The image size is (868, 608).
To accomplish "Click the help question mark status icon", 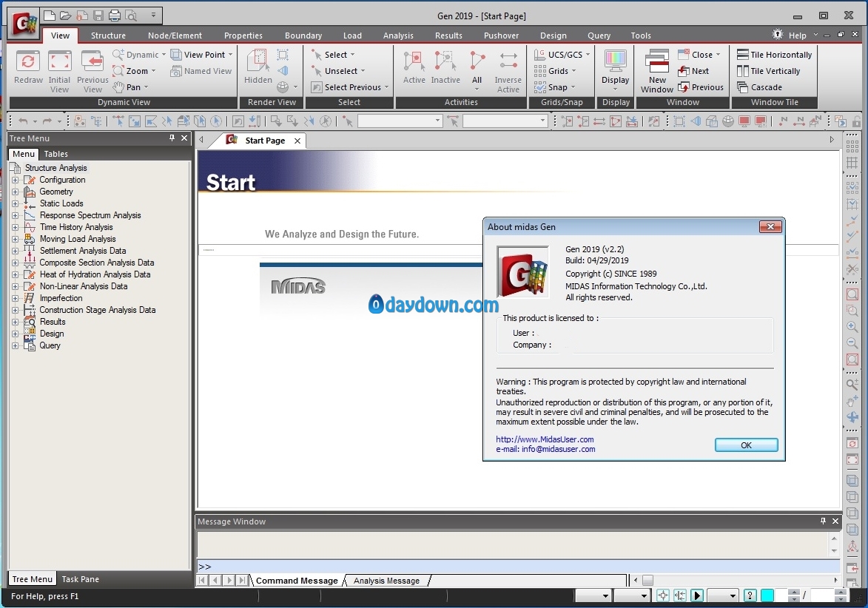I will [750, 595].
